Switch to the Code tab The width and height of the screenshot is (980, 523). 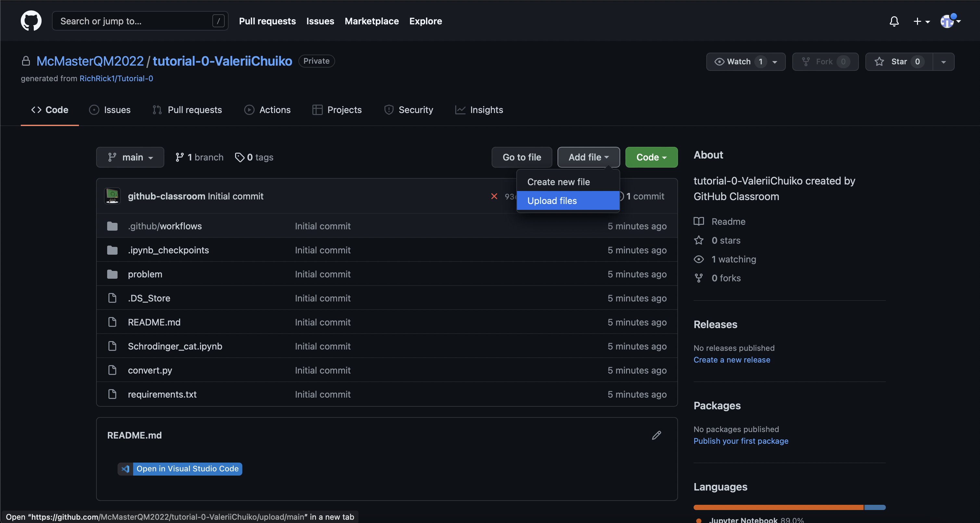[50, 109]
